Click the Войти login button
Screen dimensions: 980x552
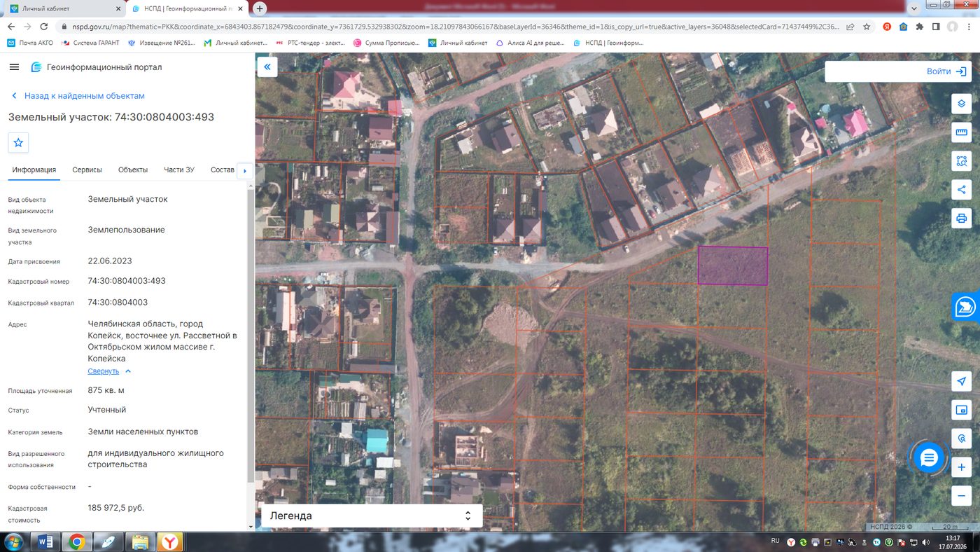pyautogui.click(x=897, y=71)
